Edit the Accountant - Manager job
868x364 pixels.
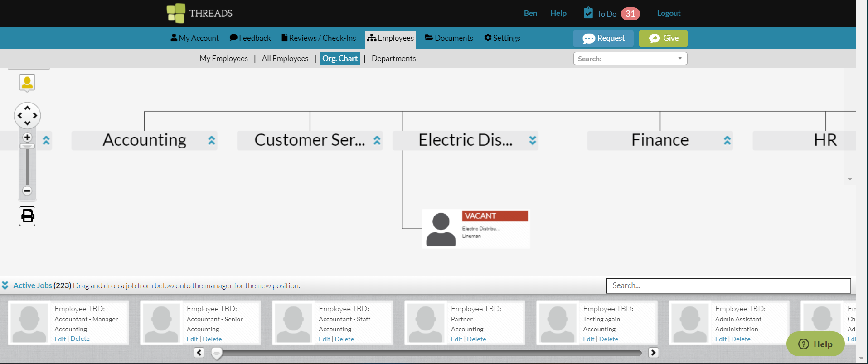60,339
